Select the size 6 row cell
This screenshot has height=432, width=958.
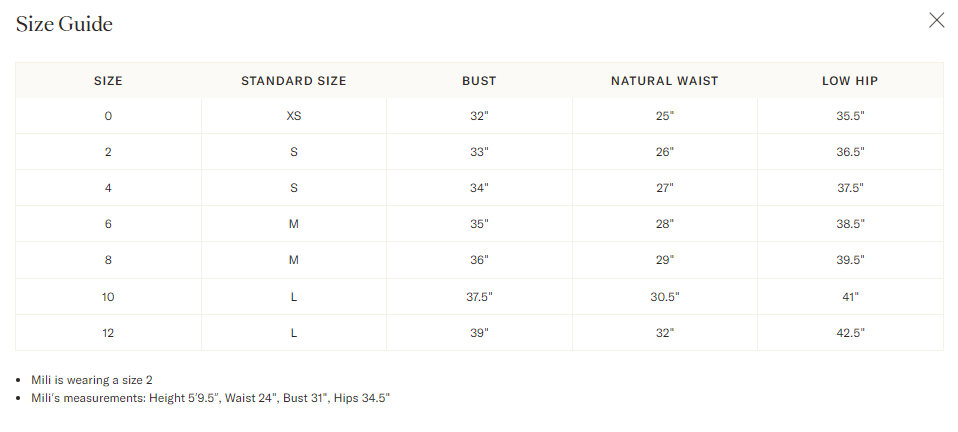[x=108, y=224]
